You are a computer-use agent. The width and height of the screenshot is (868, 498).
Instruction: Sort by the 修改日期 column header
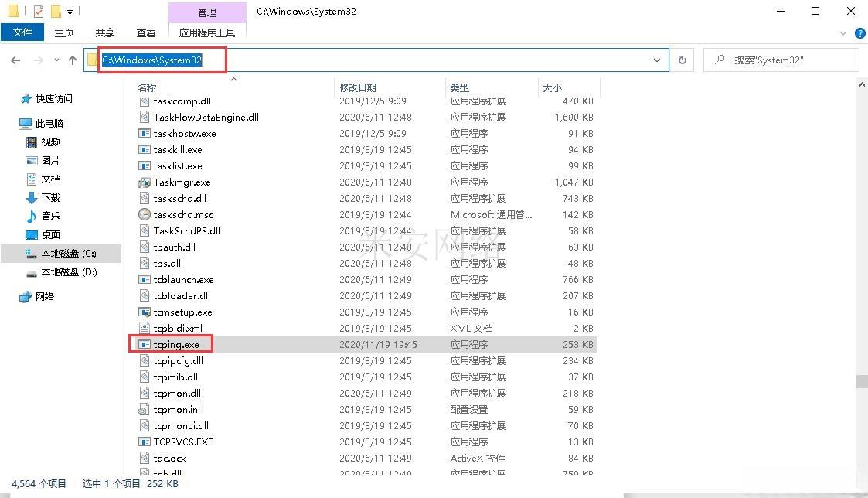point(358,87)
